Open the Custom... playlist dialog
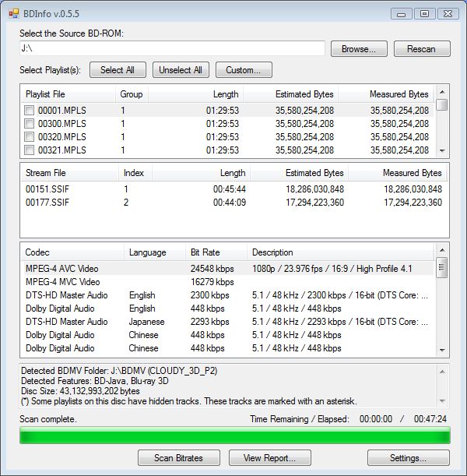Screen dimensions: 467x476 [x=244, y=70]
